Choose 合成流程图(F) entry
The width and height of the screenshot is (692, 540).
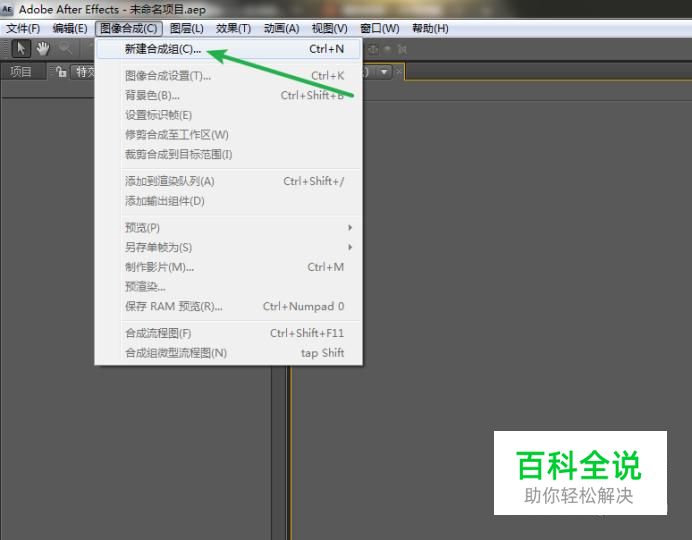[x=229, y=333]
